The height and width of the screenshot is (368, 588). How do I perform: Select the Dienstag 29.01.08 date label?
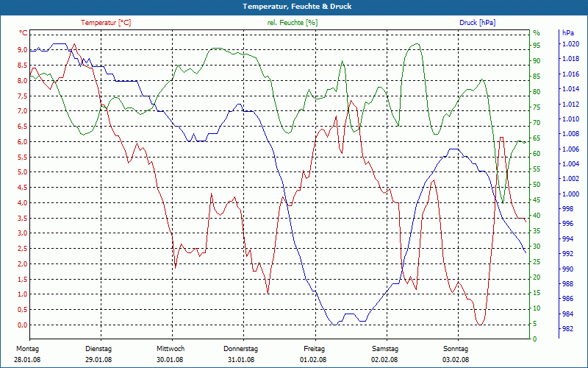point(98,354)
